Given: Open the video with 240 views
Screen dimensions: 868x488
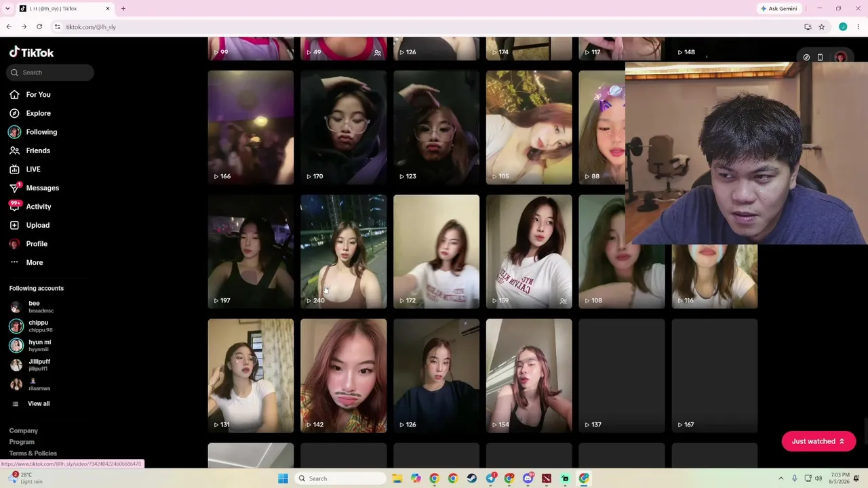Looking at the screenshot, I should [x=344, y=251].
